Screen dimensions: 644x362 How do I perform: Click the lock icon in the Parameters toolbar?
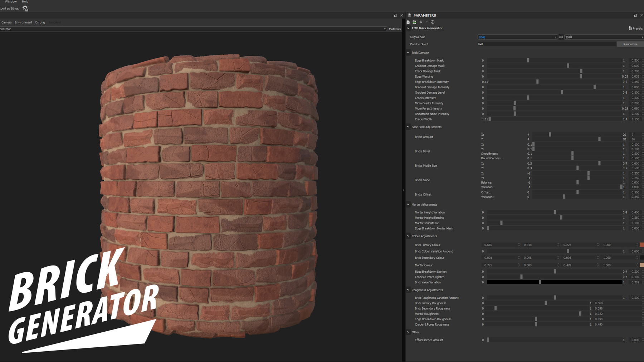[x=408, y=22]
